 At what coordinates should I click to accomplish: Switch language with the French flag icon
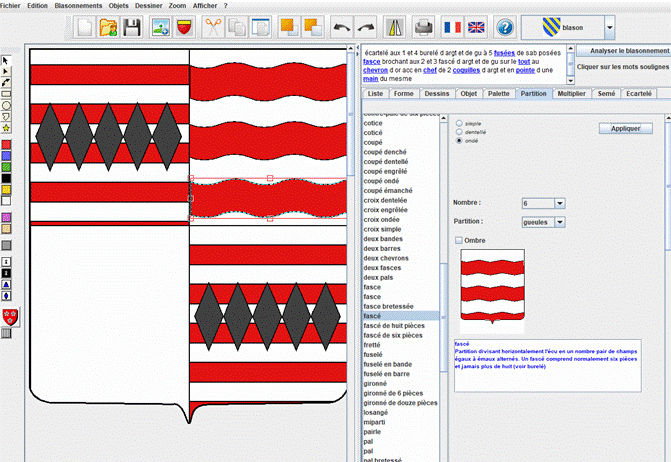click(452, 28)
